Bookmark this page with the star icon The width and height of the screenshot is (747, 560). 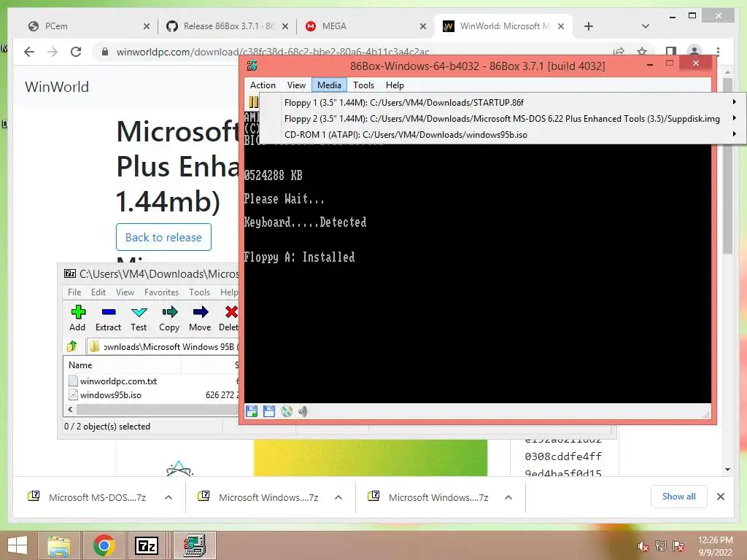(642, 52)
